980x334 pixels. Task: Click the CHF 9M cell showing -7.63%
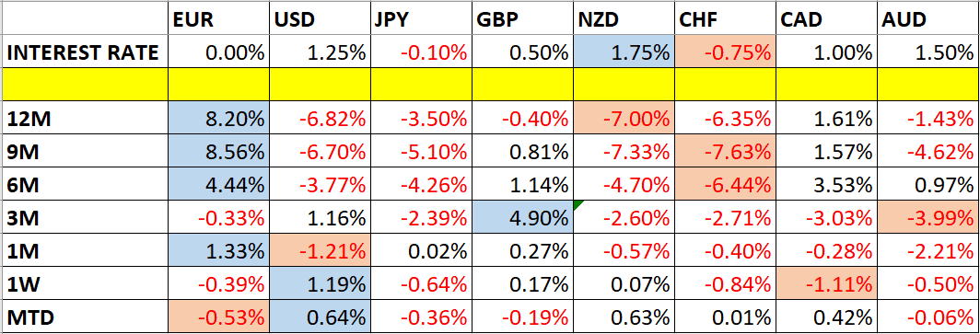pyautogui.click(x=725, y=151)
